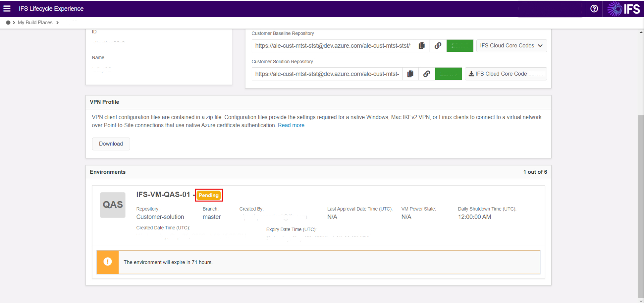Click the IFS Lifecycle Experience title
The image size is (644, 303).
click(51, 9)
